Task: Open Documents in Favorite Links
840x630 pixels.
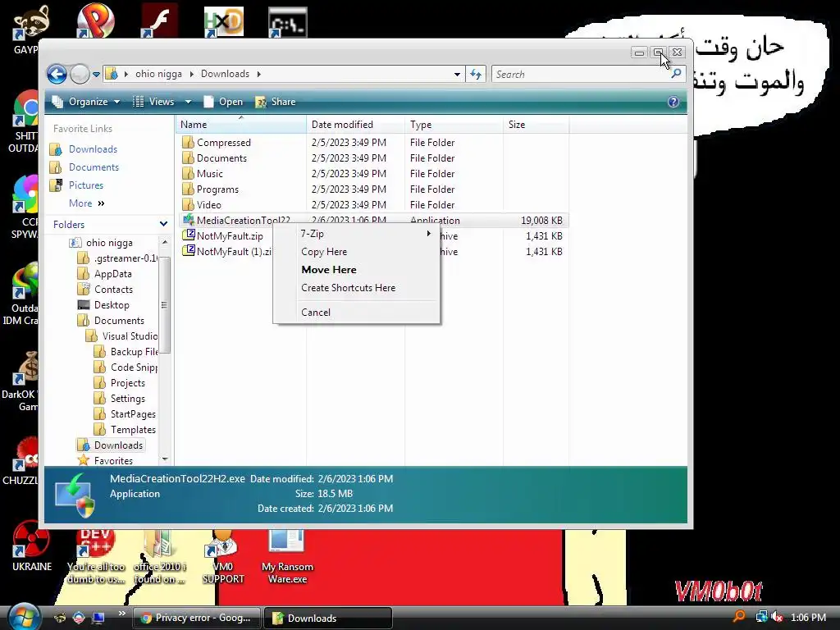Action: pyautogui.click(x=94, y=167)
